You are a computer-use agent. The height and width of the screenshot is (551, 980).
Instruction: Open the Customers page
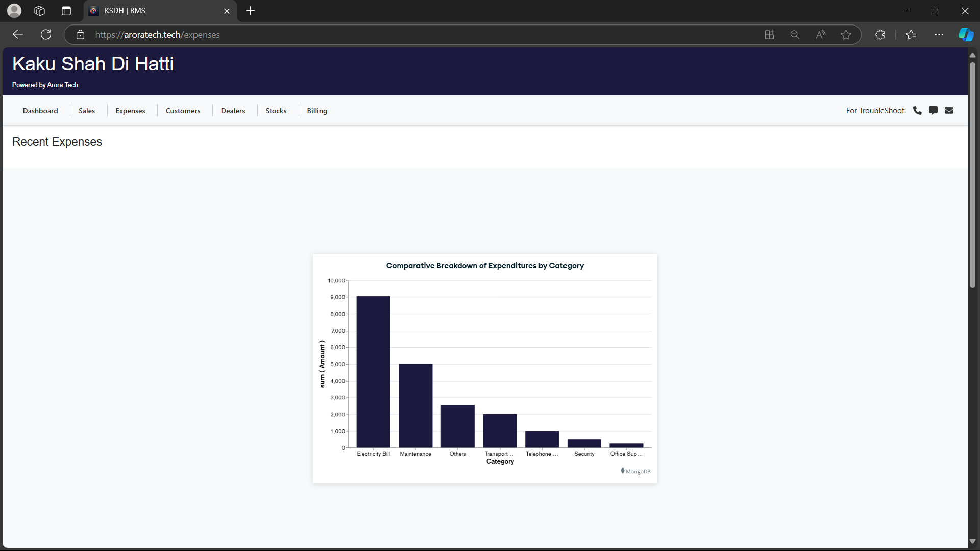pyautogui.click(x=183, y=111)
